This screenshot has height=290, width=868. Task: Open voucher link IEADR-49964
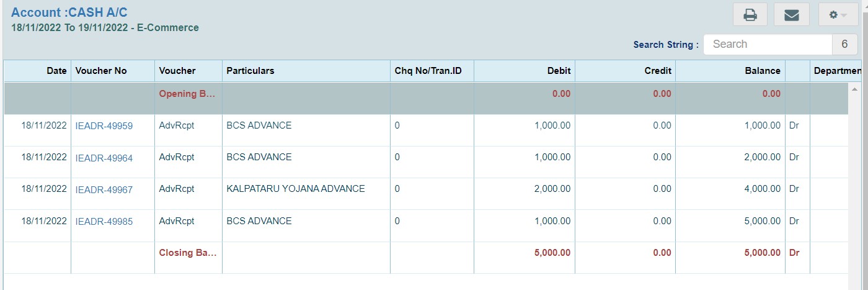104,158
